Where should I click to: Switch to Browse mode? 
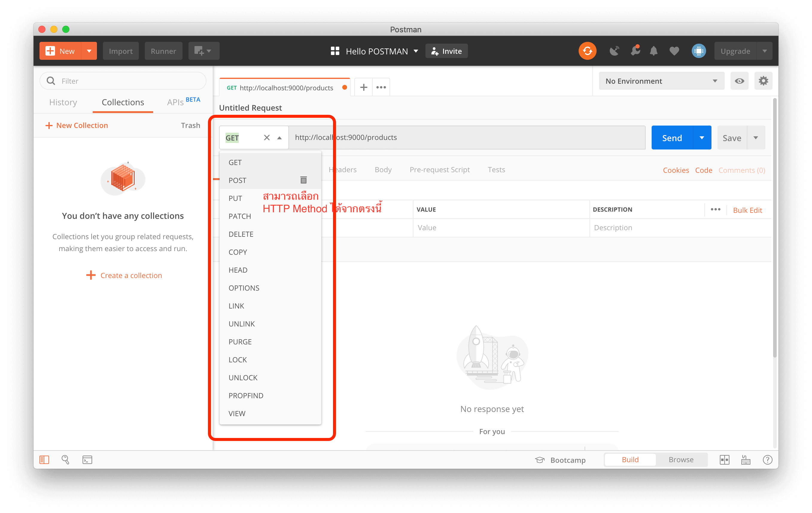coord(681,460)
